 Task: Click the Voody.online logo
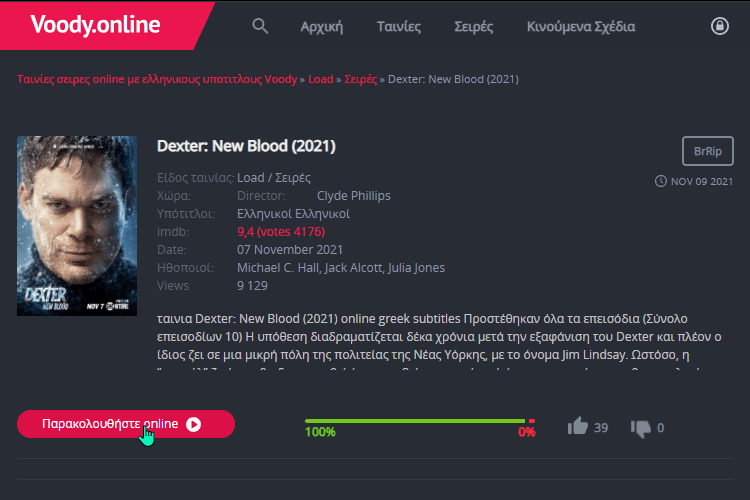click(x=95, y=24)
